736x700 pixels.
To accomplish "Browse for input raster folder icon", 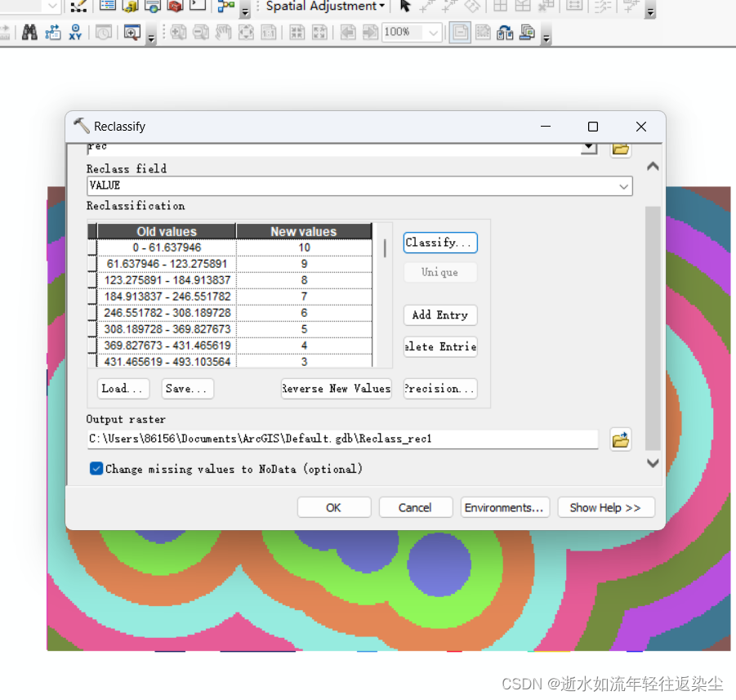I will click(620, 149).
